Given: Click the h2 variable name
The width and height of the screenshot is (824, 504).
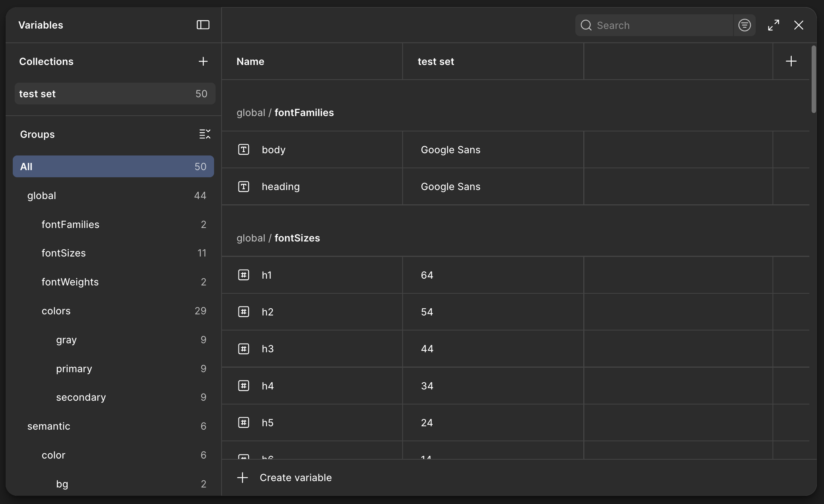Looking at the screenshot, I should [267, 312].
